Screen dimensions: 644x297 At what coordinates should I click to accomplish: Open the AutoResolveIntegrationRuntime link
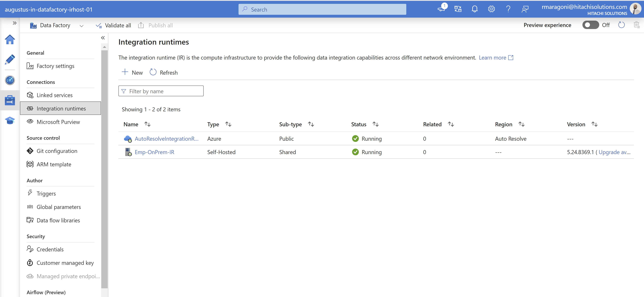(167, 139)
